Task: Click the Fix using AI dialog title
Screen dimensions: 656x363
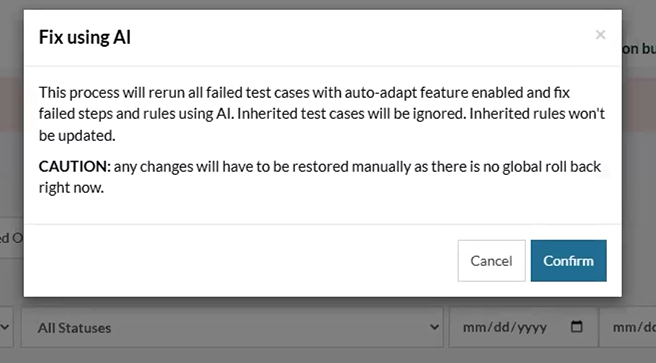Action: (85, 37)
